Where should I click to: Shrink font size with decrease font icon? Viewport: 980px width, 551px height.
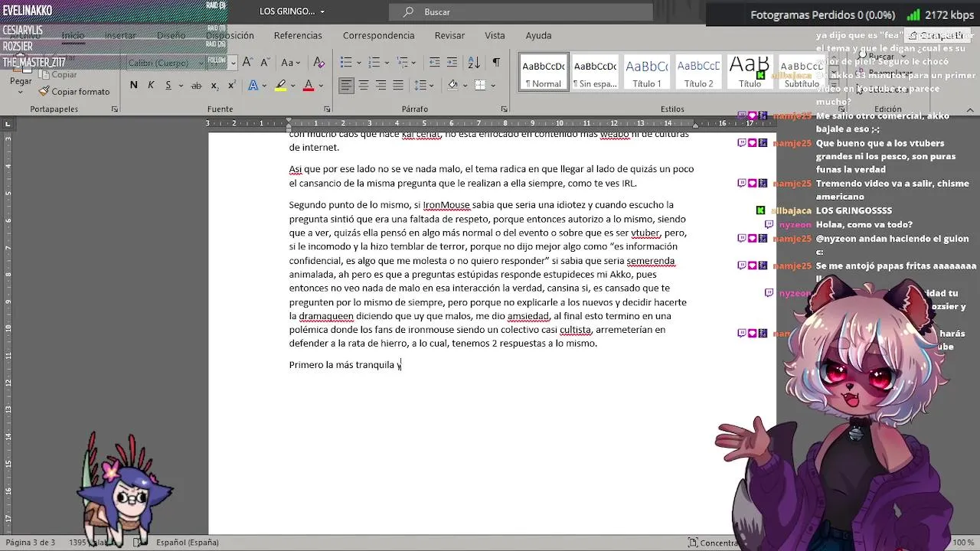[x=264, y=62]
